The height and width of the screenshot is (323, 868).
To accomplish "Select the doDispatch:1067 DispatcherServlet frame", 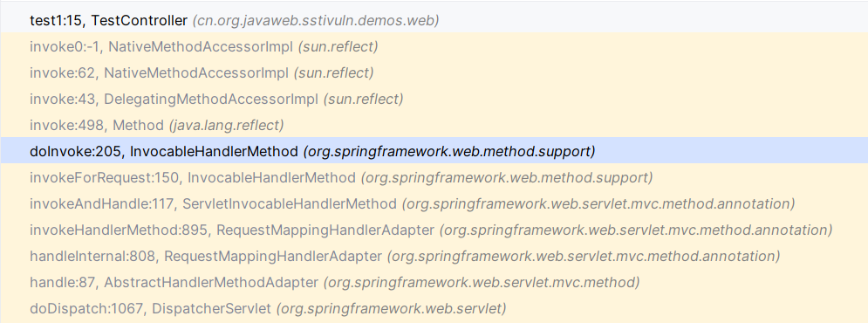I will (x=434, y=308).
